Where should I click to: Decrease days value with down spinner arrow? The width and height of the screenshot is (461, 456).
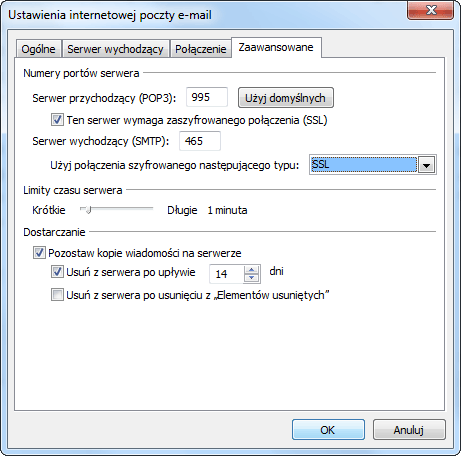[x=252, y=278]
